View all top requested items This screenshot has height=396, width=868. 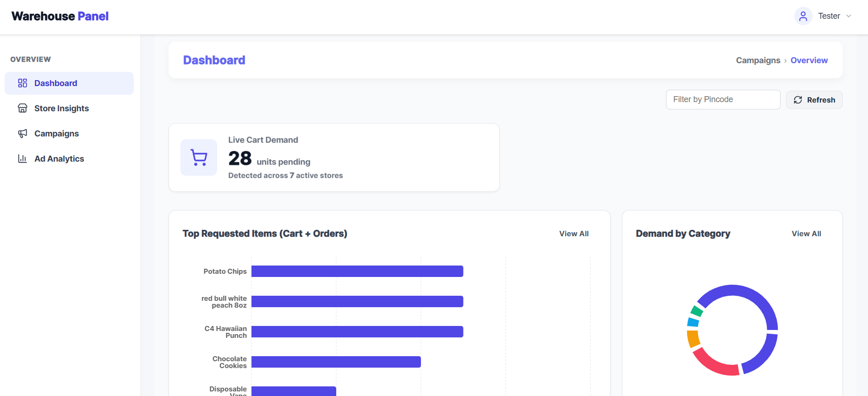[x=573, y=233]
